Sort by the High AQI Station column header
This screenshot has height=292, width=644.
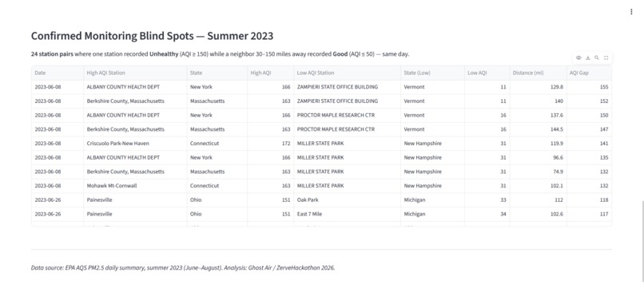click(x=135, y=73)
